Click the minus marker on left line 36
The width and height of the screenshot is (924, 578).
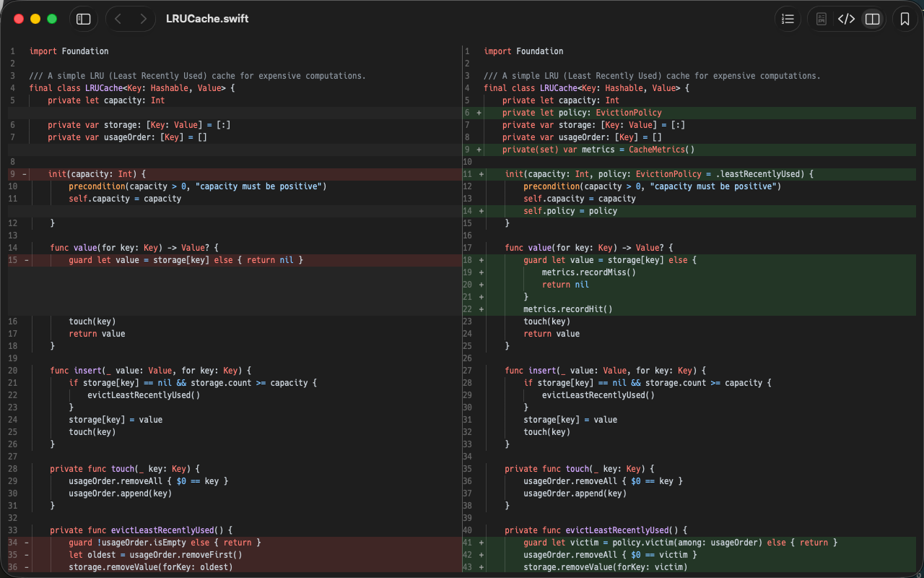tap(26, 567)
